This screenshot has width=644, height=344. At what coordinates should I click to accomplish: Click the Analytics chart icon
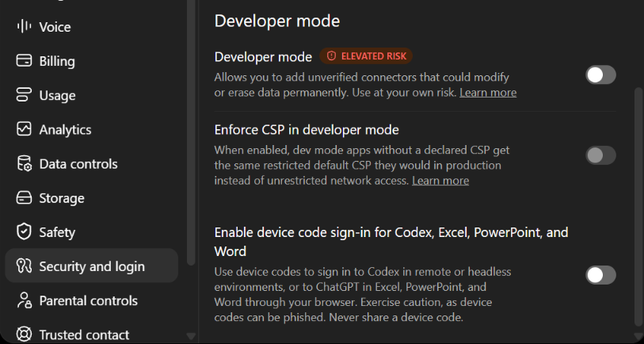[x=24, y=129]
